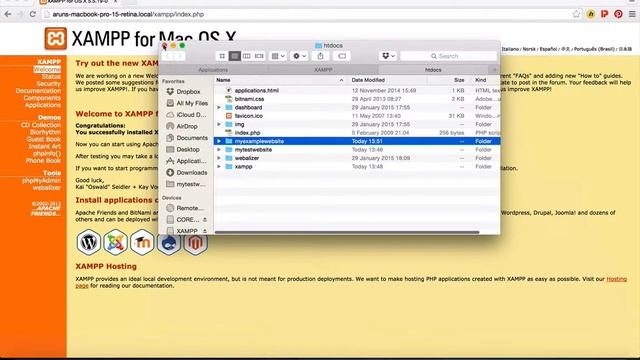Image resolution: width=640 pixels, height=360 pixels.
Task: Sort files by the Size column
Action: tap(449, 80)
